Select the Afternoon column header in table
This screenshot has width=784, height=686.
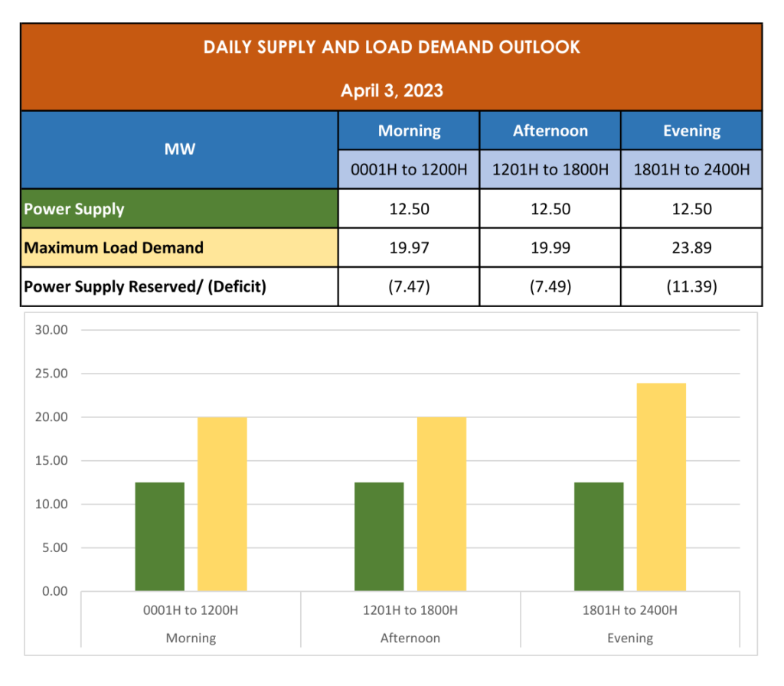[x=550, y=131]
